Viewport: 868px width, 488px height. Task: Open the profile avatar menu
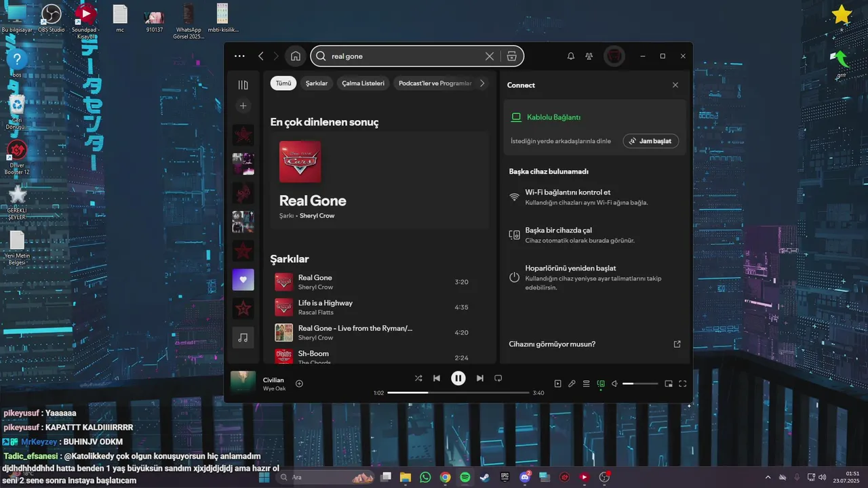click(x=614, y=56)
